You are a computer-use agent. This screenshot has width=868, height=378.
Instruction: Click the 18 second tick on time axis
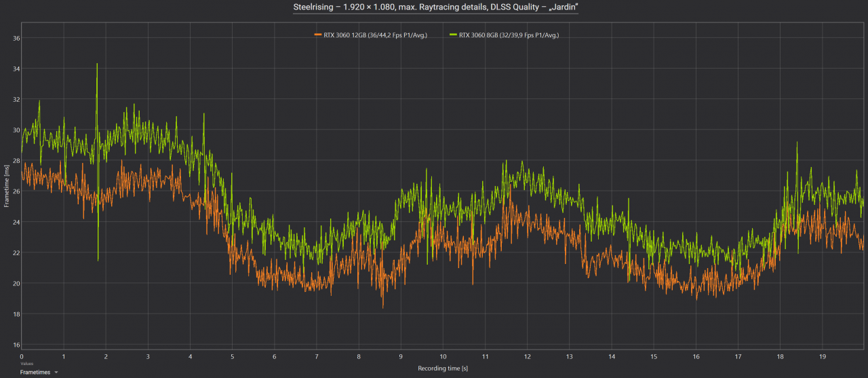[780, 356]
